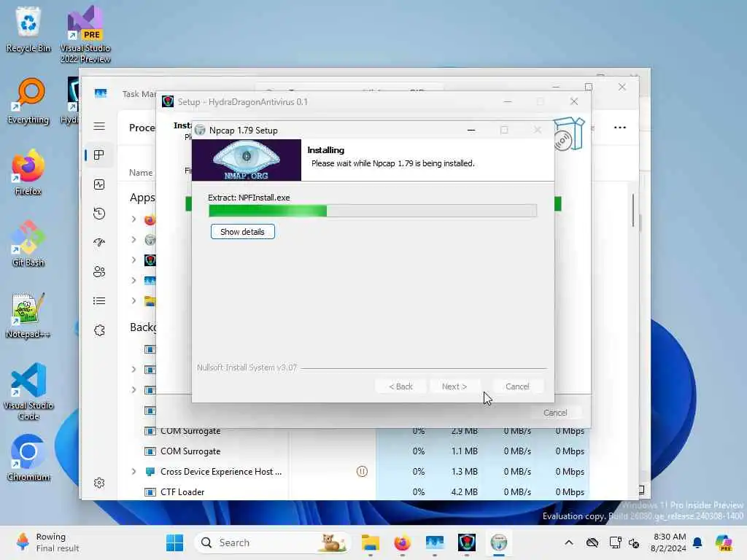The image size is (747, 560).
Task: Click Show details in Npcap setup
Action: [242, 232]
